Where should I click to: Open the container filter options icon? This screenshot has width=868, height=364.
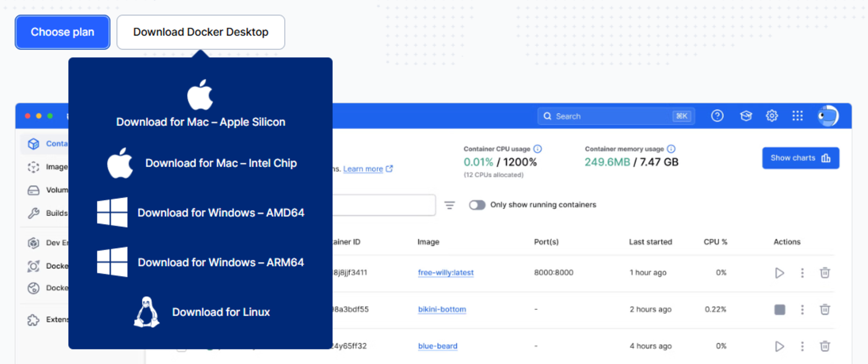coord(449,205)
